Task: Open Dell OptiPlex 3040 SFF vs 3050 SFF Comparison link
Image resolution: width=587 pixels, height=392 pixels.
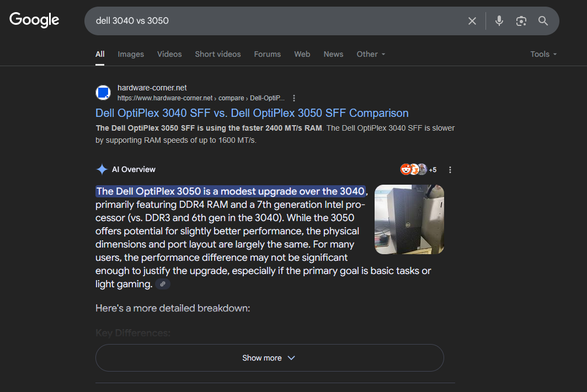Action: [252, 113]
